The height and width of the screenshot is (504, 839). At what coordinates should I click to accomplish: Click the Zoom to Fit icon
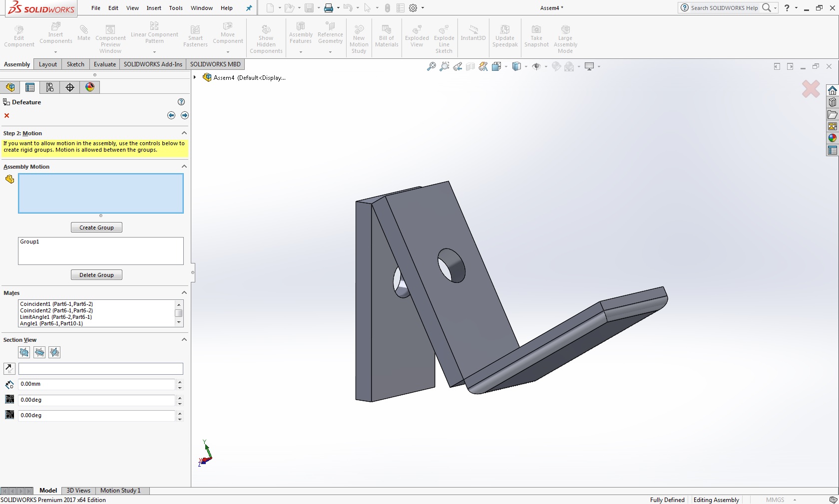tap(431, 66)
